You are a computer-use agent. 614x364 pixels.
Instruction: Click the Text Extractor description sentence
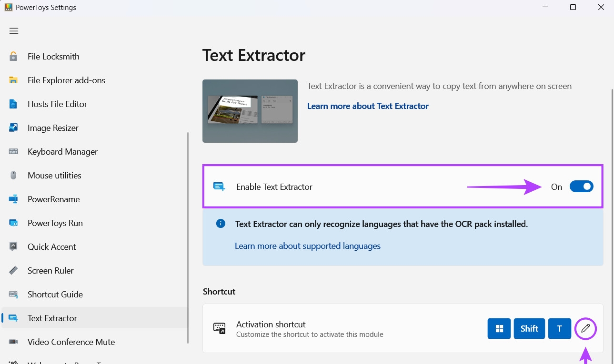439,86
